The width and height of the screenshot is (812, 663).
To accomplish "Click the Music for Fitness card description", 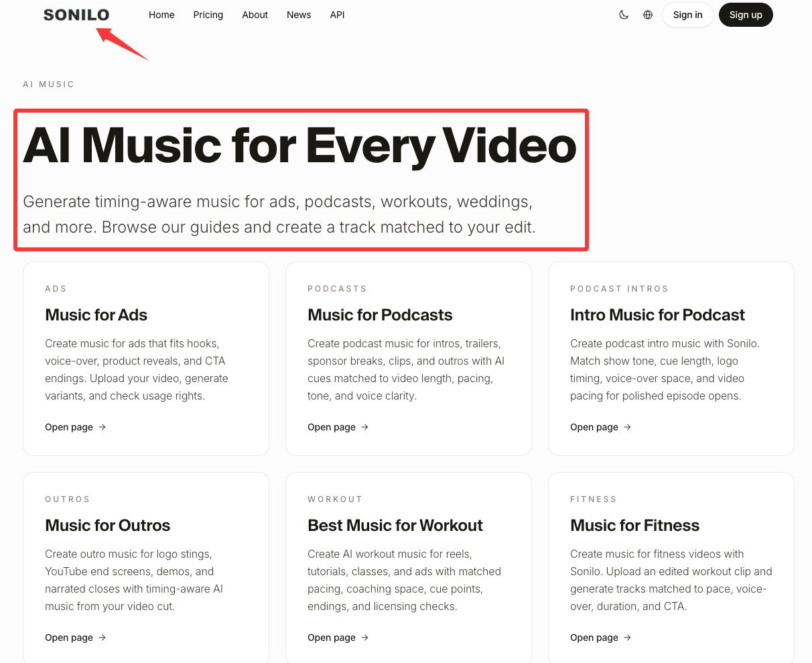I will 671,580.
